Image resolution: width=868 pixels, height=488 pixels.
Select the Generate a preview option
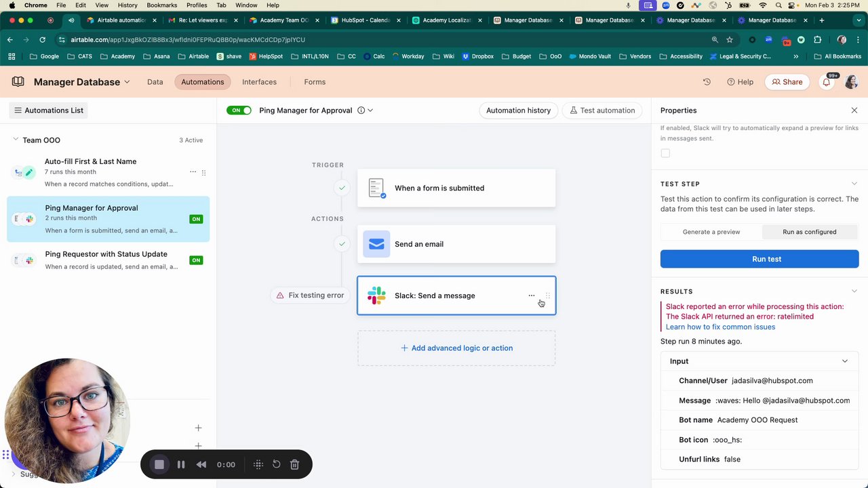click(x=711, y=232)
